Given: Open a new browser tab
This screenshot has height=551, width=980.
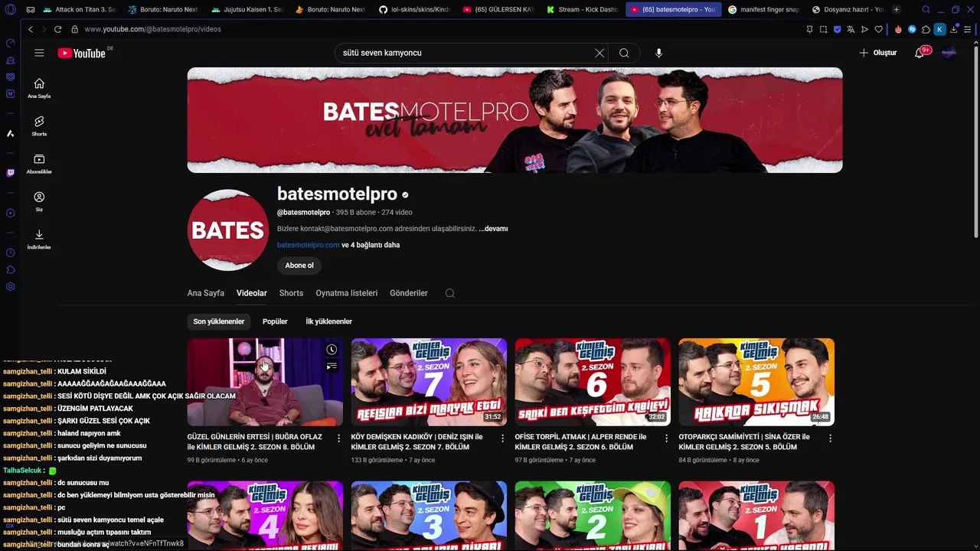Looking at the screenshot, I should pyautogui.click(x=897, y=10).
